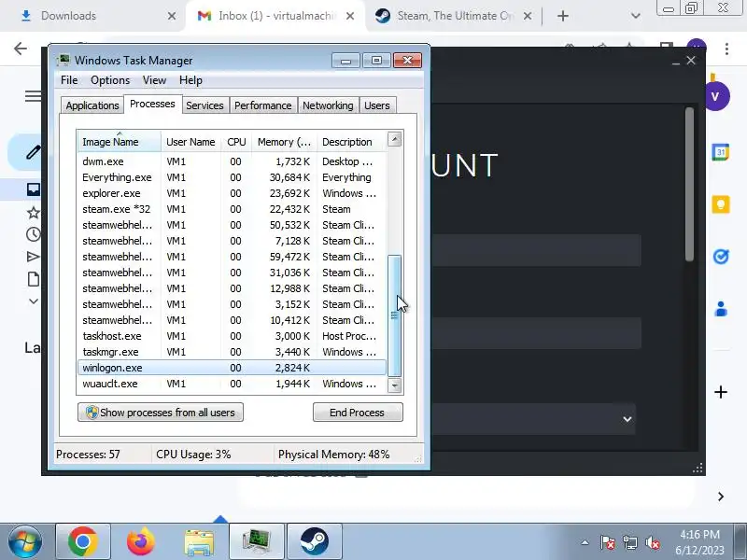Sort by User Name column header
The width and height of the screenshot is (747, 560).
[x=190, y=142]
